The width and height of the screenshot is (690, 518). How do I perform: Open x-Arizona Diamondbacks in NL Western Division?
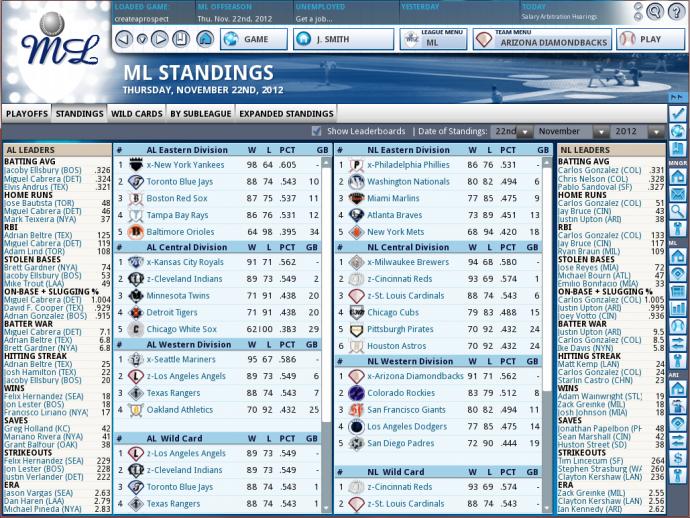pyautogui.click(x=415, y=376)
